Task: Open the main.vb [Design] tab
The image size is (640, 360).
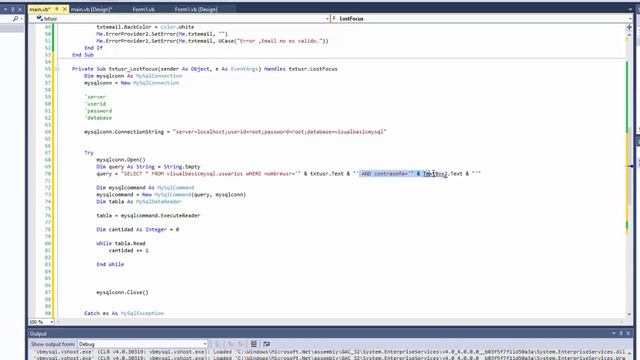Action: [91, 9]
